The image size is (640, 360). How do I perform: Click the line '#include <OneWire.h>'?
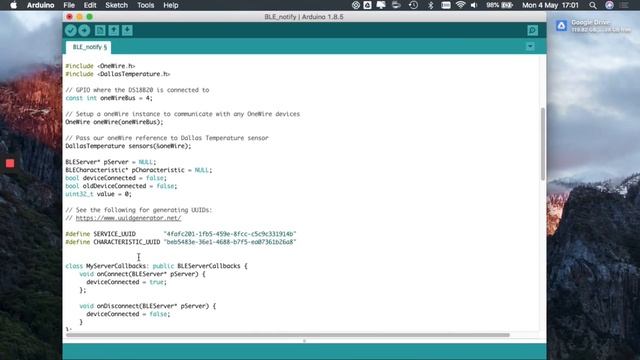100,66
